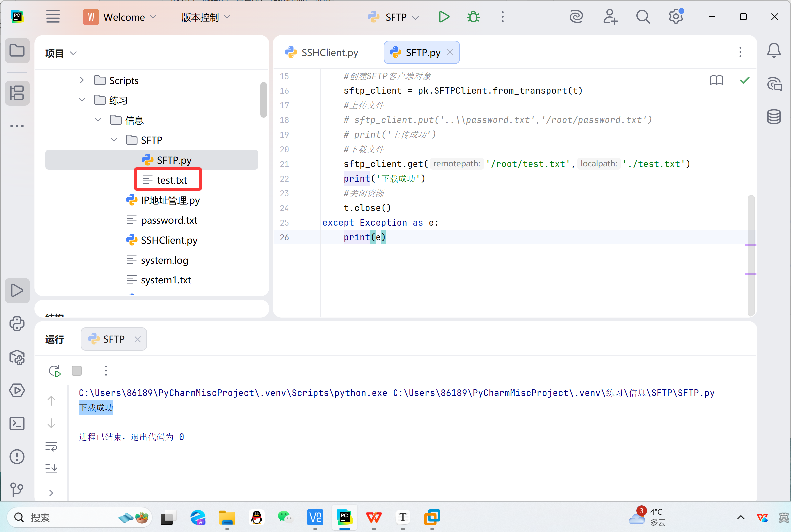The height and width of the screenshot is (532, 791).
Task: Open the Python Console tool window
Action: click(17, 324)
